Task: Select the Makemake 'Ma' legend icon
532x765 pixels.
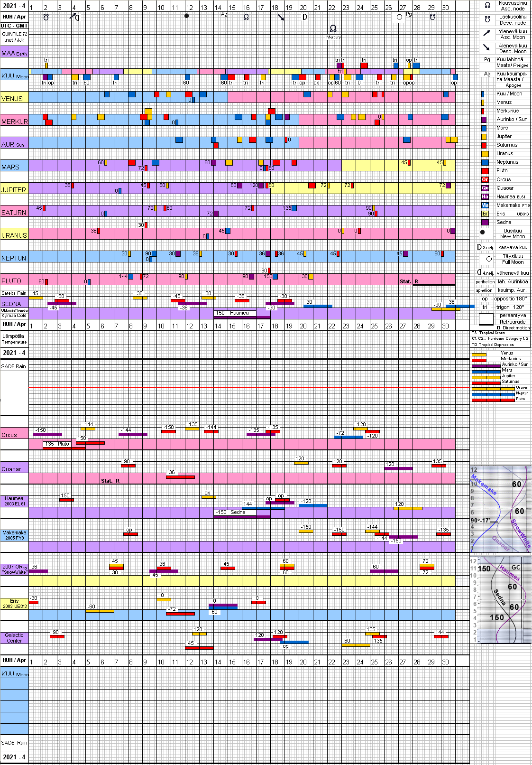Action: [485, 205]
